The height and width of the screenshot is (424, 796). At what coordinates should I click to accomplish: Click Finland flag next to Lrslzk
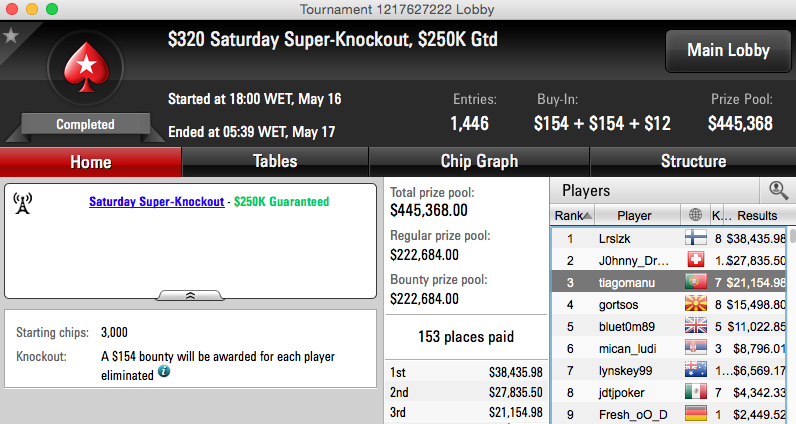695,238
